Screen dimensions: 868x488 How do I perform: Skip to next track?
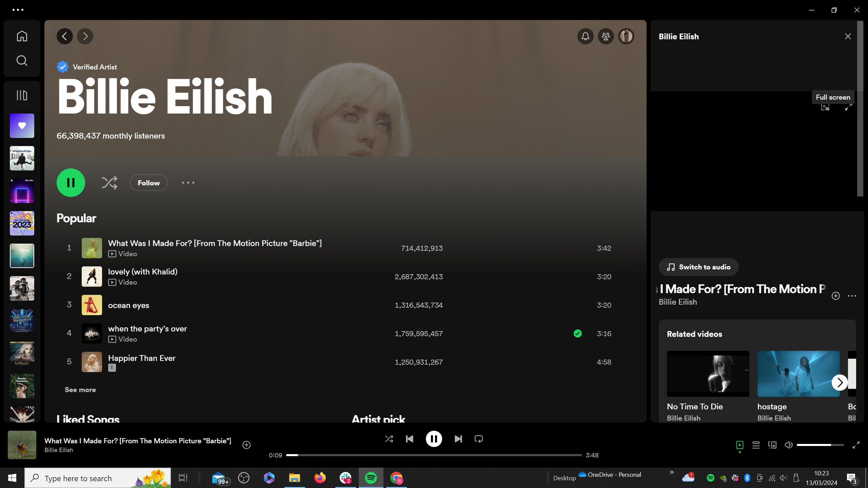458,439
